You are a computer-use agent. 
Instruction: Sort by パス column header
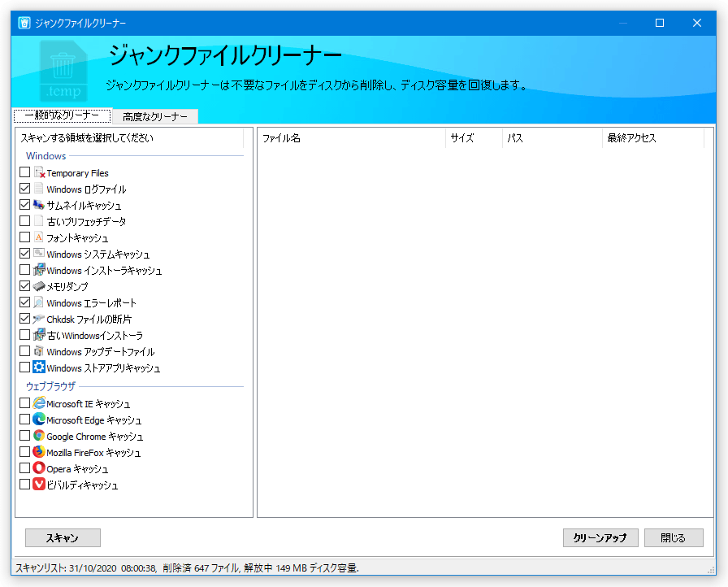[552, 138]
